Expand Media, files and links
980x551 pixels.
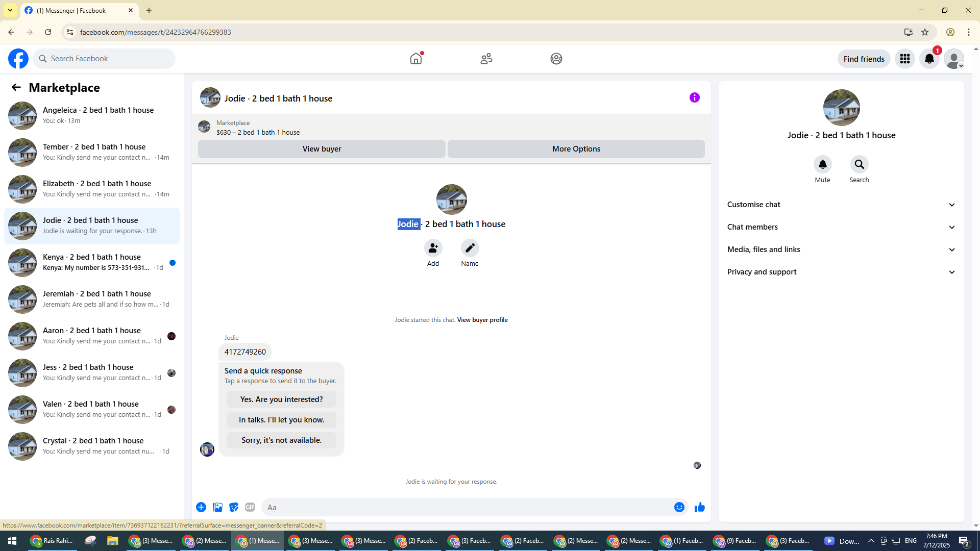841,249
